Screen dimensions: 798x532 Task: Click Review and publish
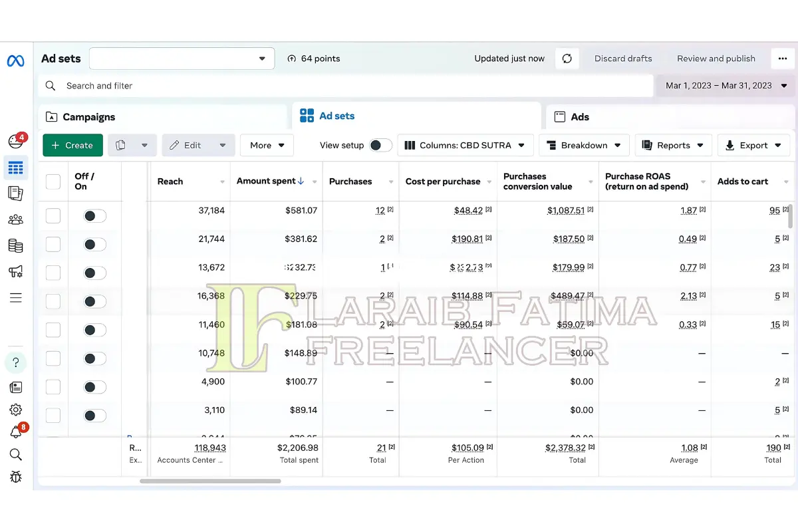pyautogui.click(x=716, y=59)
